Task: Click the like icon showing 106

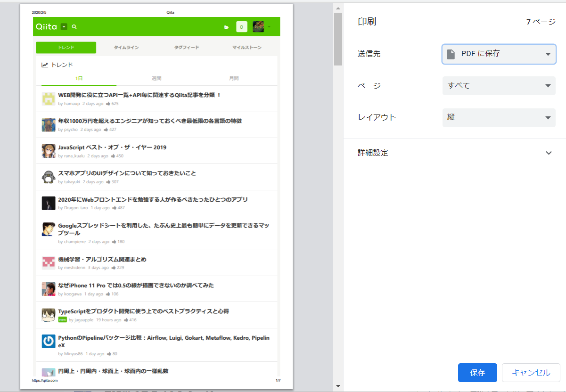Action: [x=108, y=294]
